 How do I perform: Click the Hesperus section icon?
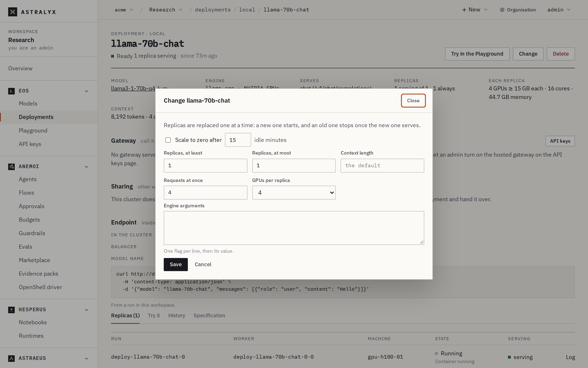11,310
